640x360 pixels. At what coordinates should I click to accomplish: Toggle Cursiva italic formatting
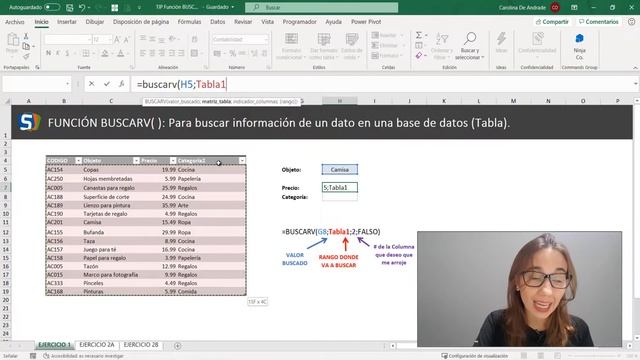(x=58, y=53)
